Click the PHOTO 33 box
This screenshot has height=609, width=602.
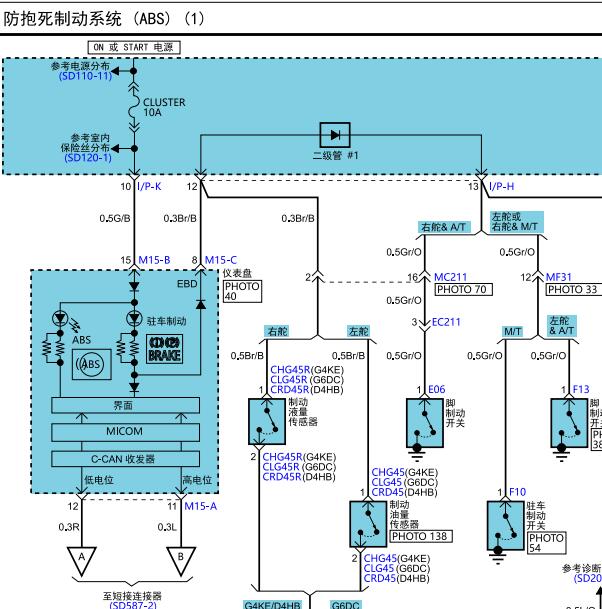574,289
